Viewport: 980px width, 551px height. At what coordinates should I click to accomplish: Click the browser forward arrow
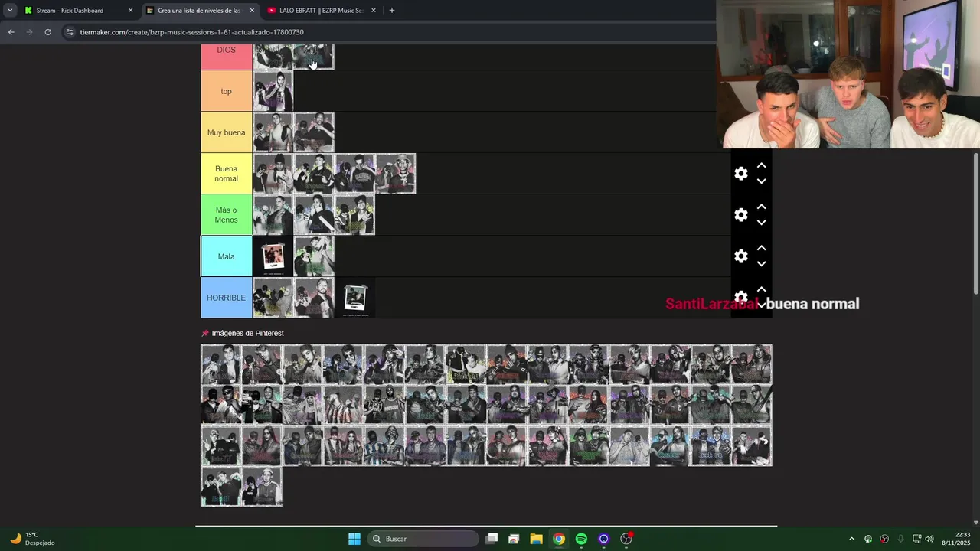pos(29,32)
